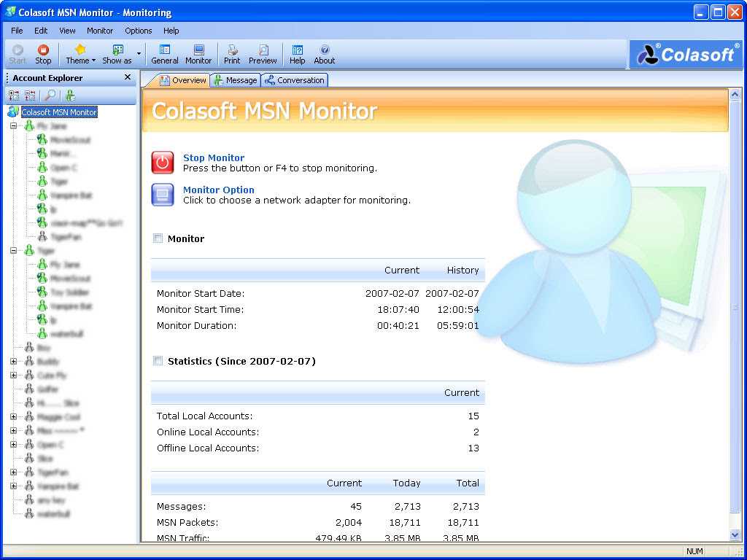Open the Options menu
This screenshot has height=560, width=747.
point(139,31)
